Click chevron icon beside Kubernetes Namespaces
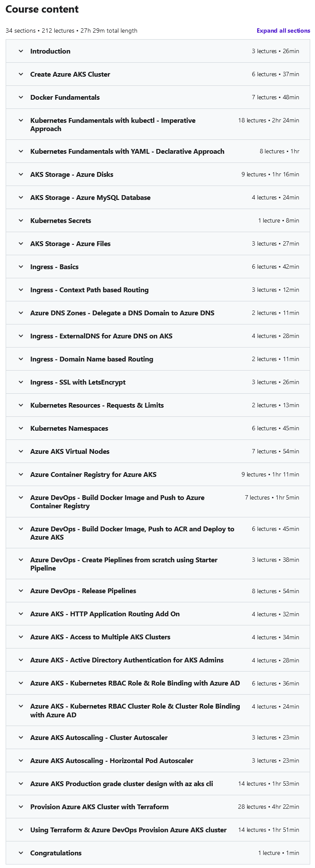 21,428
